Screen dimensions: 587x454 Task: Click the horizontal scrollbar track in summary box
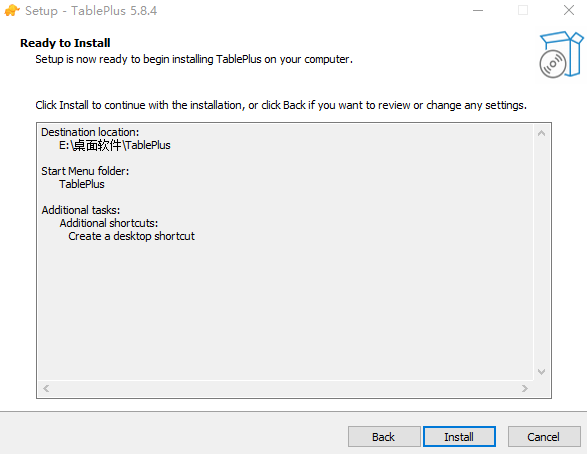tap(286, 389)
